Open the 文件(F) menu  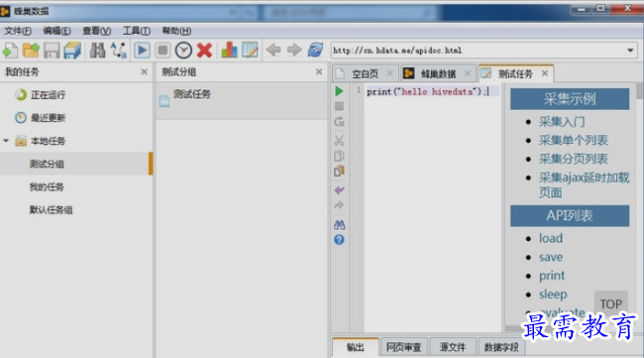tap(18, 31)
